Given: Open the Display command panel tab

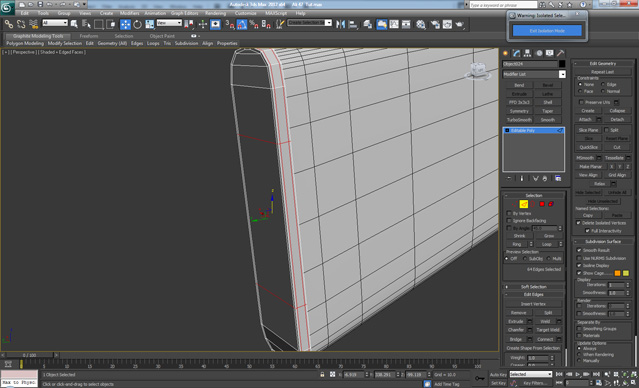Looking at the screenshot, I should (550, 53).
